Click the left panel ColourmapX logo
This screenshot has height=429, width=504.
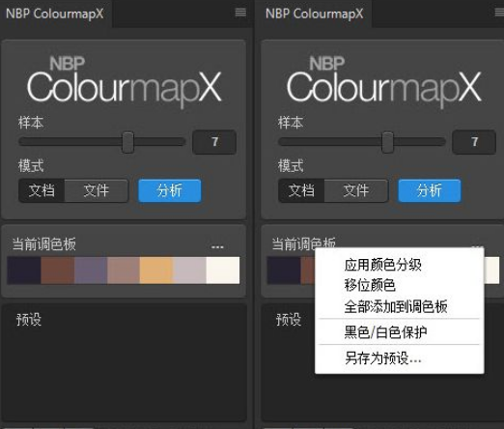tap(125, 82)
